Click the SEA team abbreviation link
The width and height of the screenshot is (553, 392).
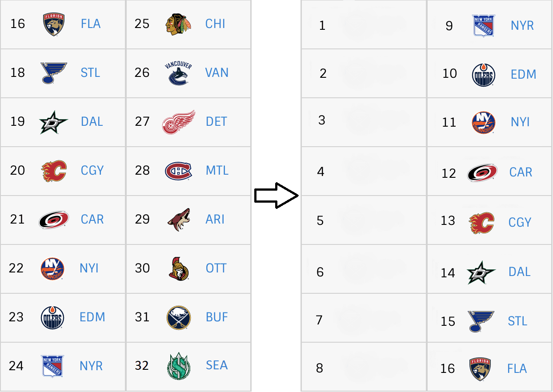tap(217, 365)
